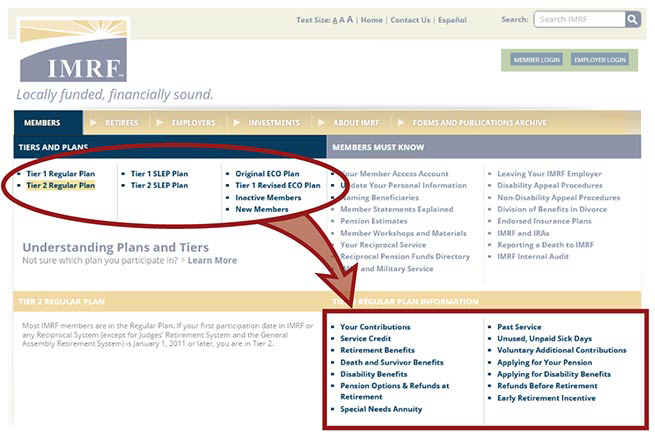Screen dimensions: 655x433
Task: Open Original ECO Plan link
Action: click(x=267, y=174)
